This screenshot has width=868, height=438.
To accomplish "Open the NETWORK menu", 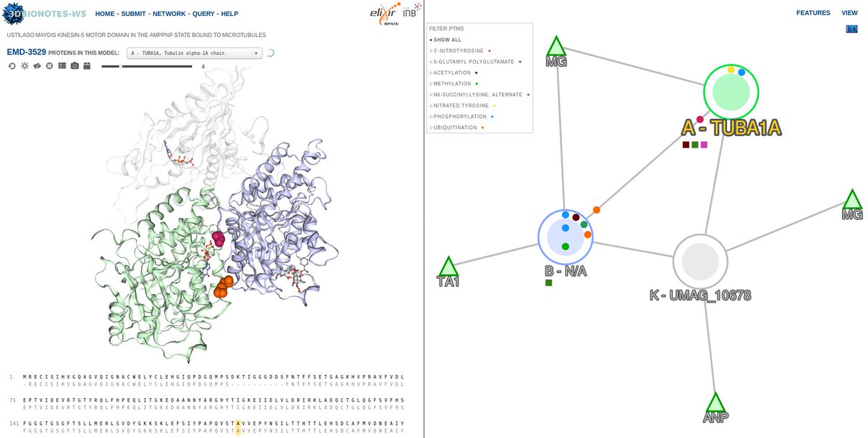I will pyautogui.click(x=169, y=14).
